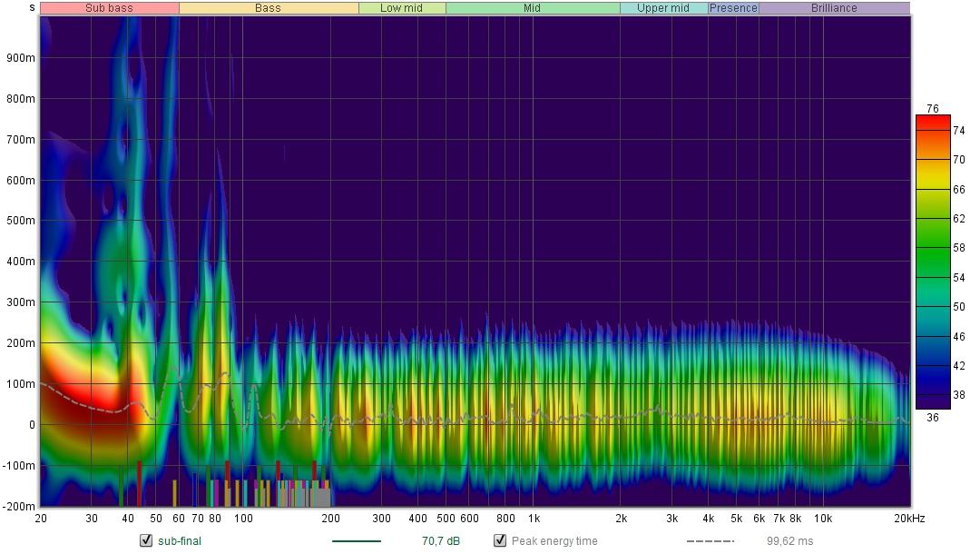980x554 pixels.
Task: Select the Low mid frequency band
Action: [x=401, y=8]
